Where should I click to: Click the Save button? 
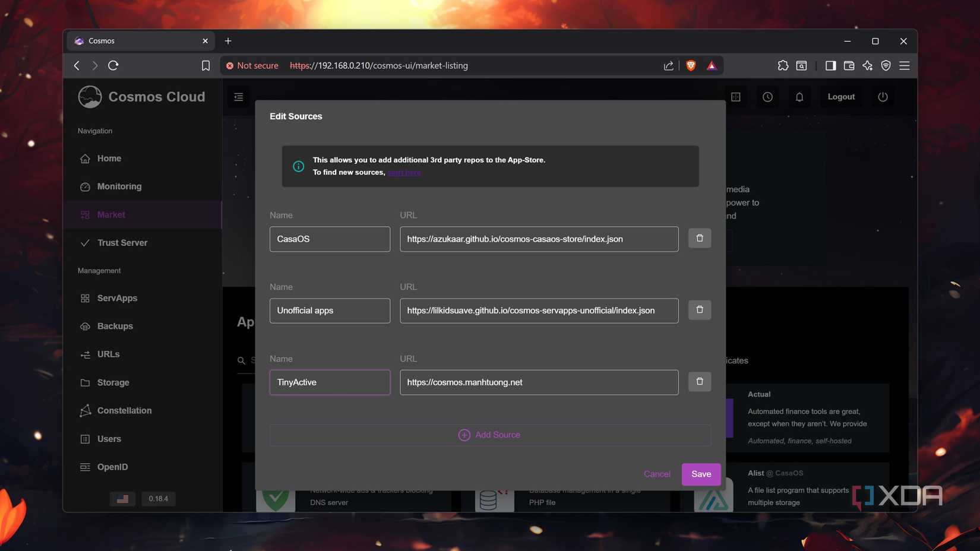click(x=701, y=474)
